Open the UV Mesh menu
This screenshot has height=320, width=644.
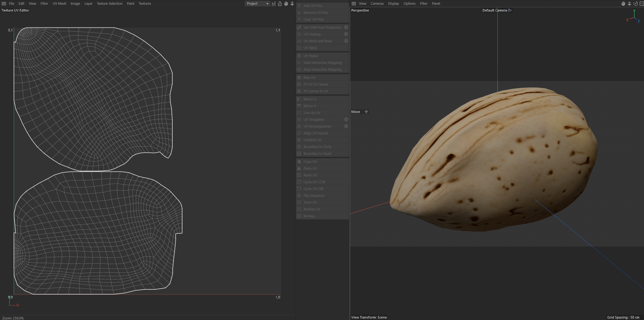[x=59, y=4]
